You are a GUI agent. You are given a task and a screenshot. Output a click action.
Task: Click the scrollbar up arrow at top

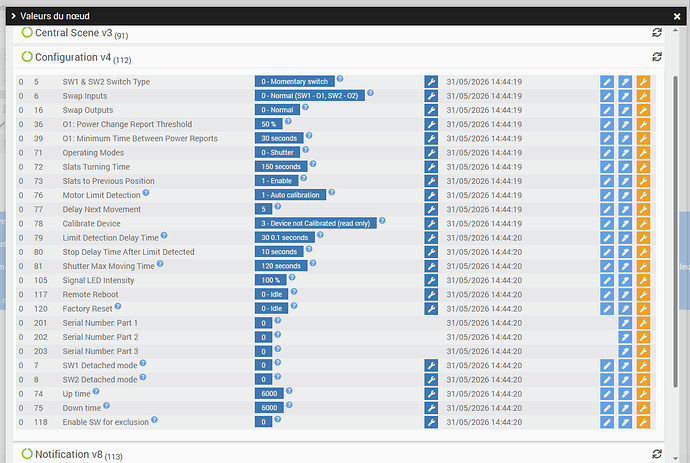tap(675, 30)
